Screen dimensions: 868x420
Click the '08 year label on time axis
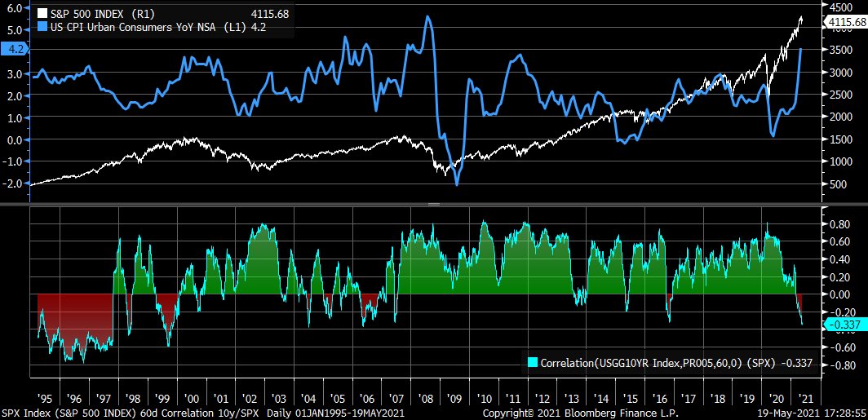[x=426, y=399]
